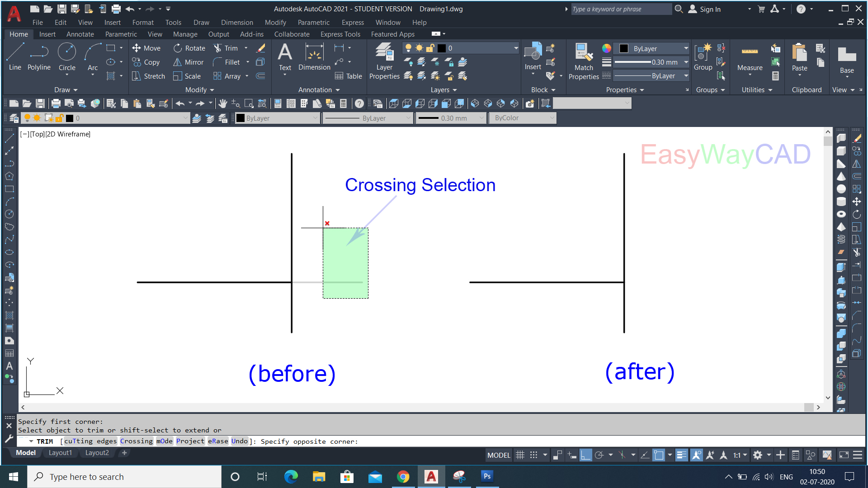The image size is (868, 488).
Task: Select the Mirror tool
Action: 188,62
